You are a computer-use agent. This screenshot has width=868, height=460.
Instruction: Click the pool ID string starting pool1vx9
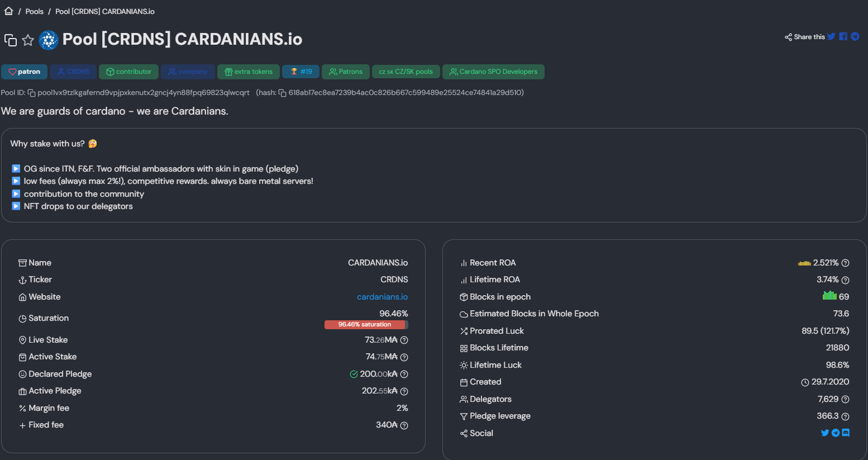click(144, 93)
